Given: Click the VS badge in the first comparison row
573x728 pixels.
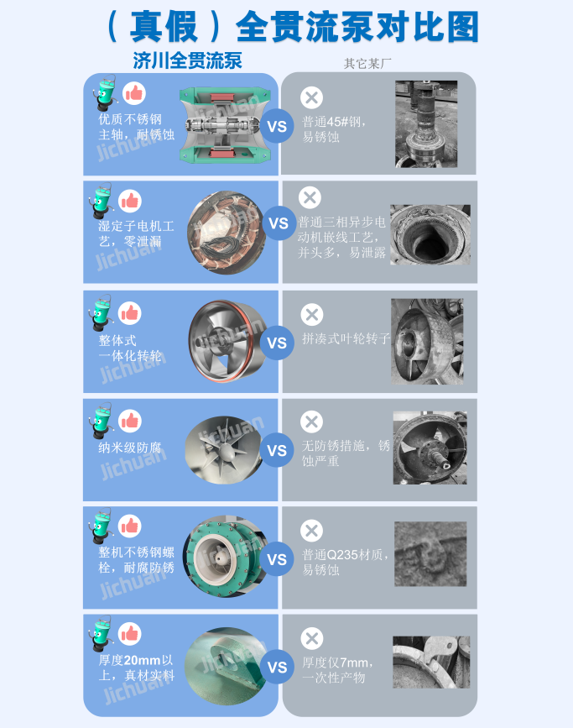Looking at the screenshot, I should 277,126.
